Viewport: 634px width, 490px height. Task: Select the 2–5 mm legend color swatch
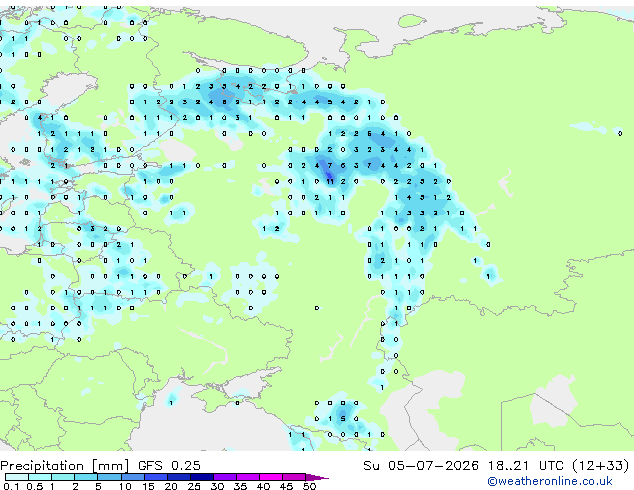[86, 477]
